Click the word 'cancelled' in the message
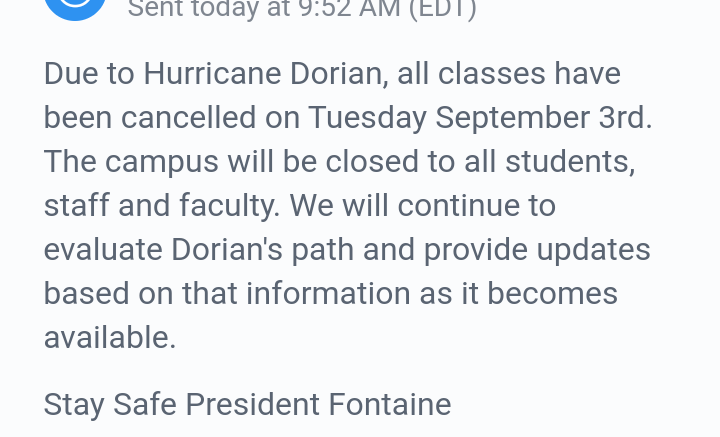The image size is (720, 437). click(189, 118)
